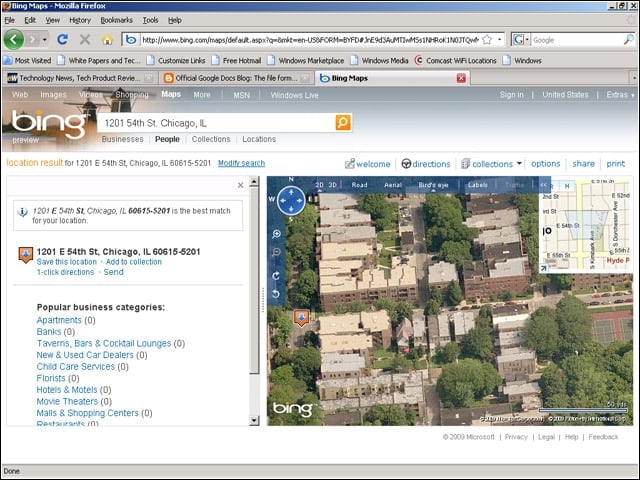Click the Feedback footer link
The image size is (640, 480).
(x=603, y=437)
